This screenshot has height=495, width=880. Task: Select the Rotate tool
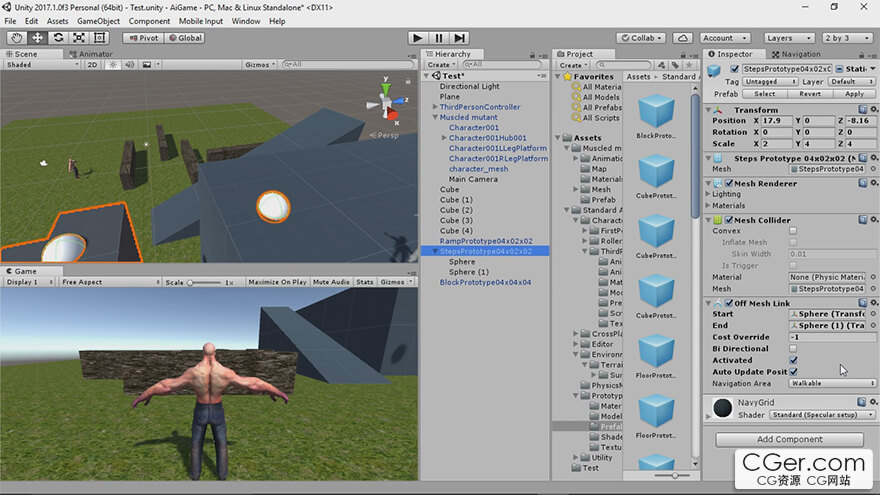tap(58, 38)
